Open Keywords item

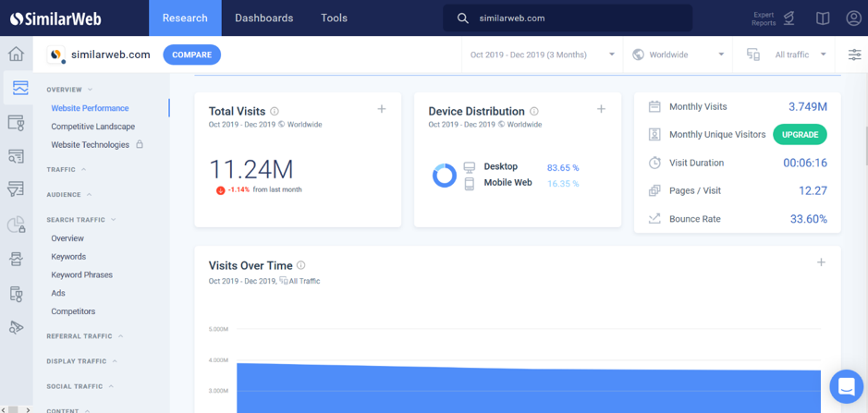tap(68, 257)
